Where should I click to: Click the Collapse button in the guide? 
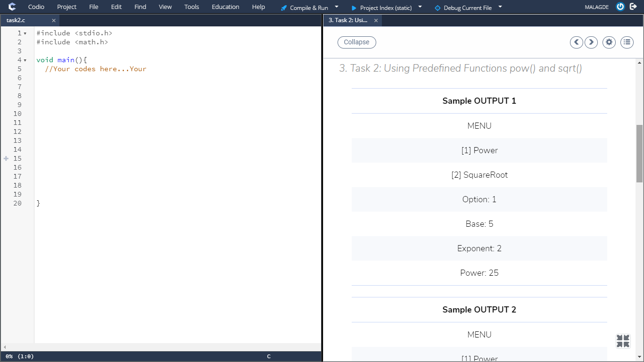(x=356, y=42)
